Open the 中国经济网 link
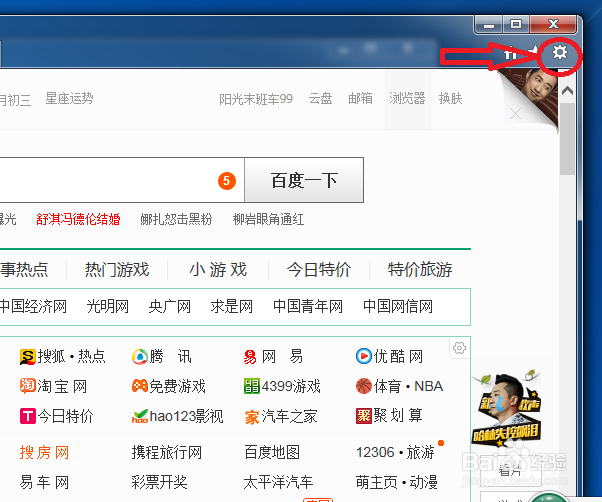This screenshot has width=602, height=502. [33, 306]
